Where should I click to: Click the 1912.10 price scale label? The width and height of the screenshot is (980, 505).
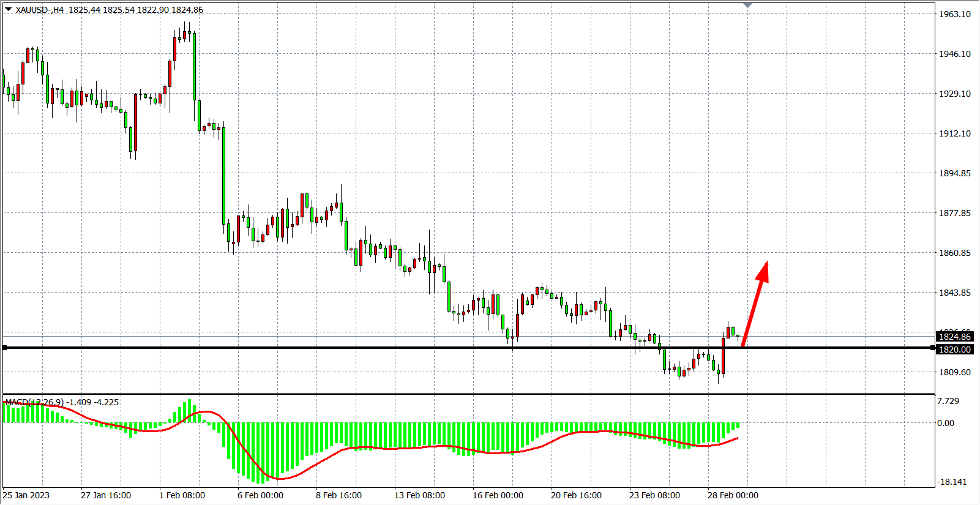(x=955, y=133)
